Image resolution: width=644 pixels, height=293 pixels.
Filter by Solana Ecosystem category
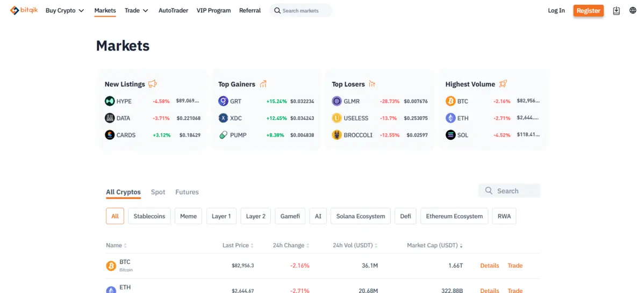(x=361, y=216)
